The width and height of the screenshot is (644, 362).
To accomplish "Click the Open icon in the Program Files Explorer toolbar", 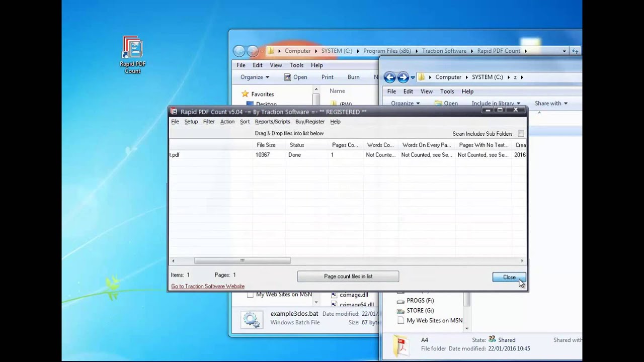I will tap(287, 77).
